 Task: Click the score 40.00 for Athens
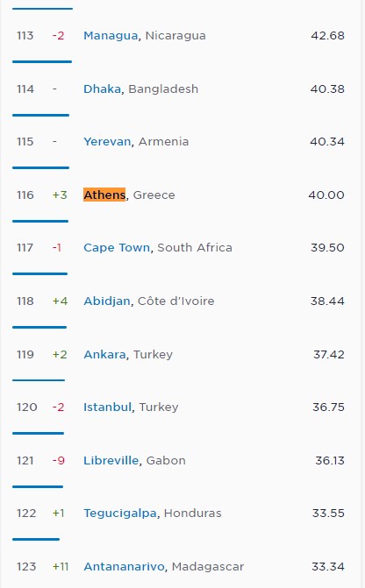click(x=326, y=195)
